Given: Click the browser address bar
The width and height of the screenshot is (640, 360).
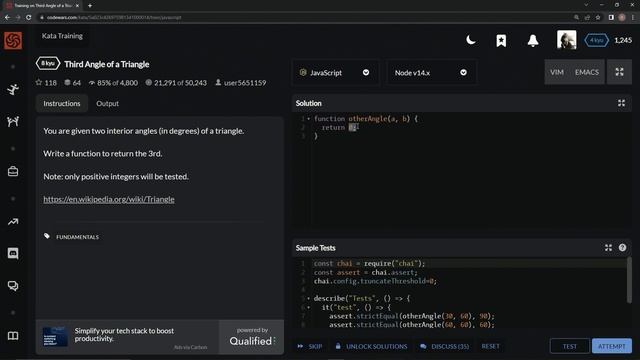Looking at the screenshot, I should coord(306,17).
